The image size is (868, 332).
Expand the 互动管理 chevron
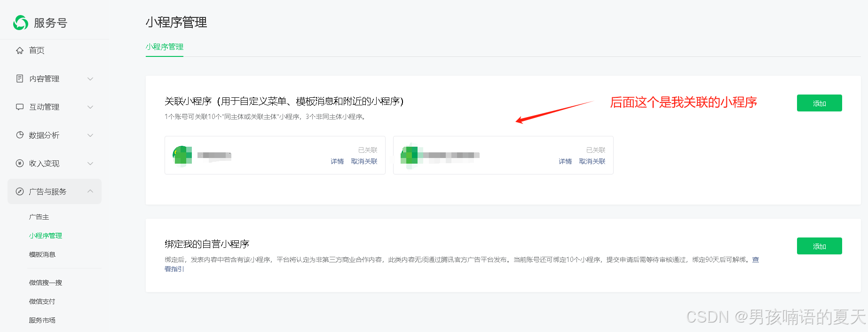(90, 107)
